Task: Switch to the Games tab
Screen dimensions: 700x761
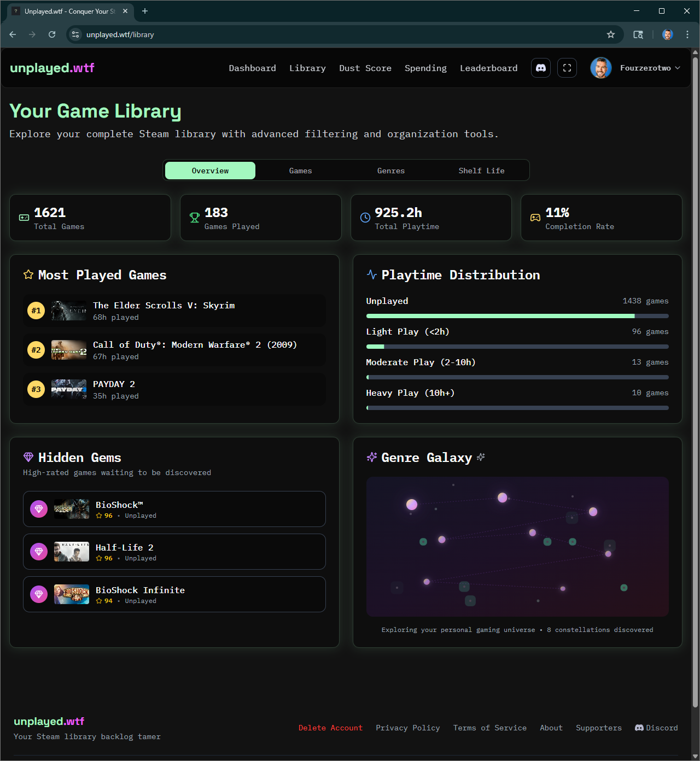Action: tap(300, 171)
